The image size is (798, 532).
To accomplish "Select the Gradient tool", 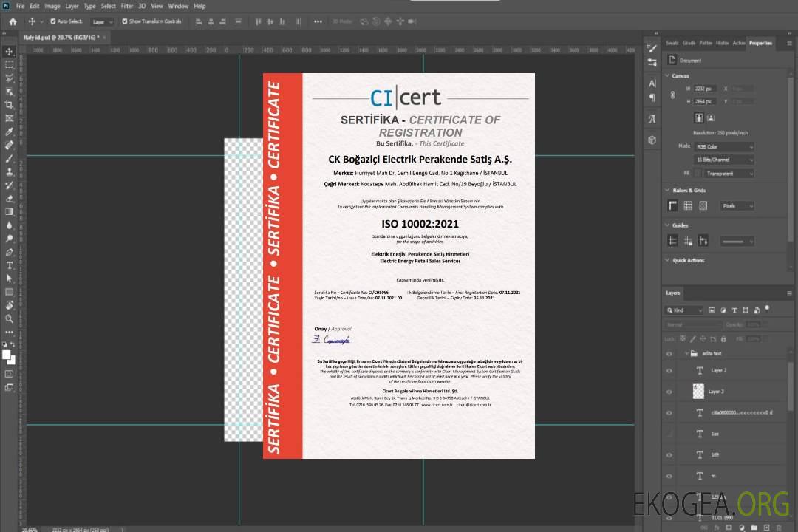I will pyautogui.click(x=9, y=212).
